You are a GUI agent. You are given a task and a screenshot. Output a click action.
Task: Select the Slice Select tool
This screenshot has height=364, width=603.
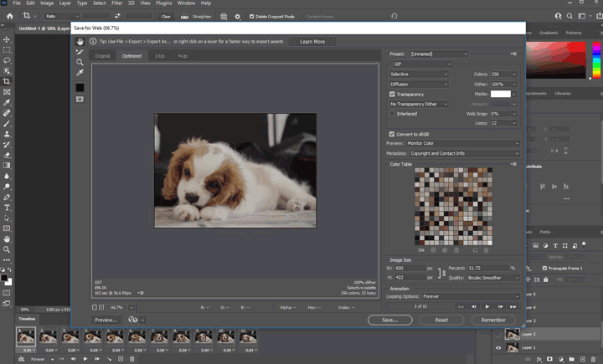click(80, 52)
